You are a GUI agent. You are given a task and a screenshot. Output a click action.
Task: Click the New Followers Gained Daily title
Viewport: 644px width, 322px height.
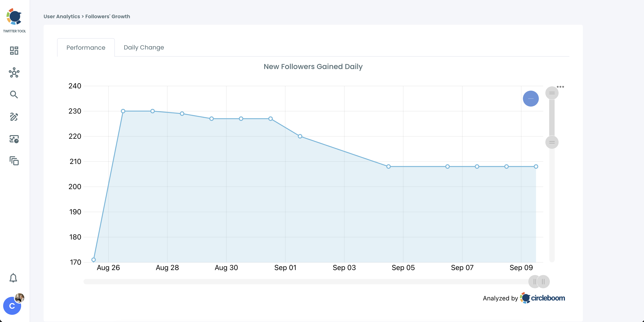coord(313,67)
